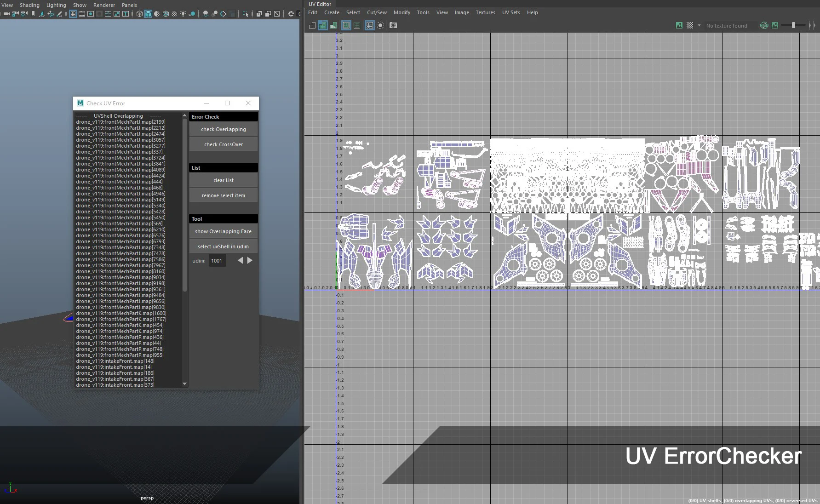The image size is (820, 504).
Task: Switch viewport to Wireframe shading
Action: [x=139, y=14]
